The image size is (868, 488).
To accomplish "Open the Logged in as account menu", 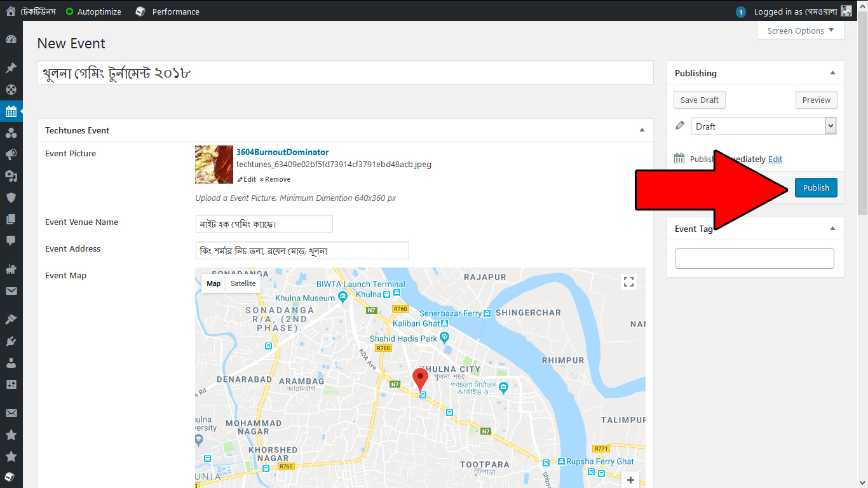I will point(803,11).
